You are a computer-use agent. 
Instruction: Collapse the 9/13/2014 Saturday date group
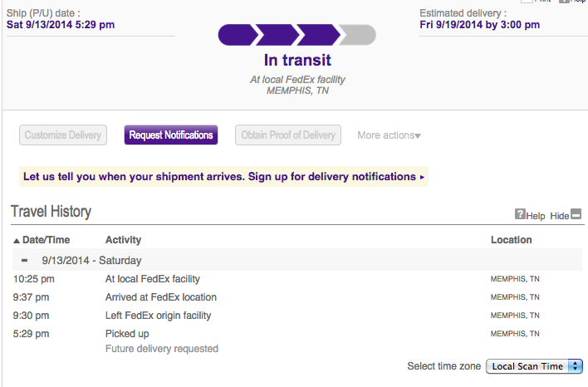(25, 260)
